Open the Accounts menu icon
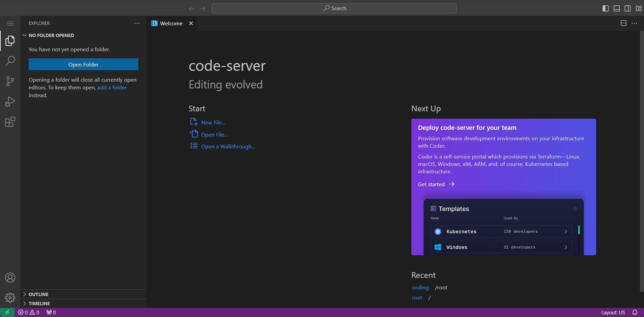This screenshot has height=317, width=644. (x=10, y=278)
